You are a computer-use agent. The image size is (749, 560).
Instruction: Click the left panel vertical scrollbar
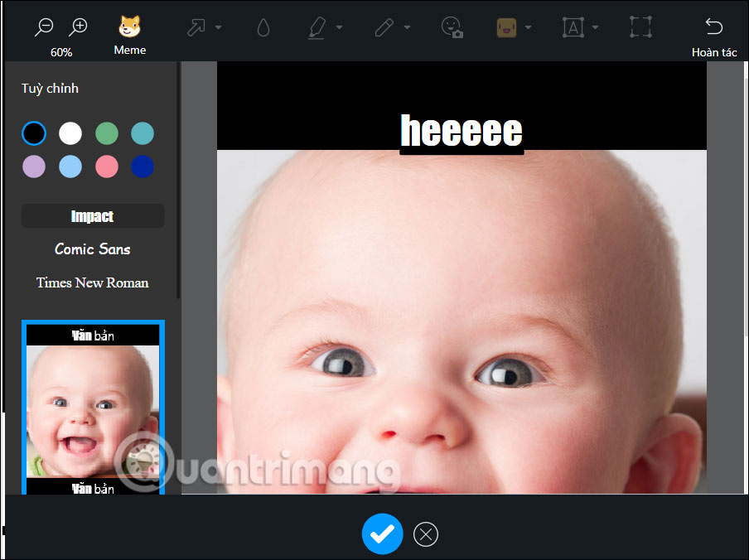tap(178, 181)
